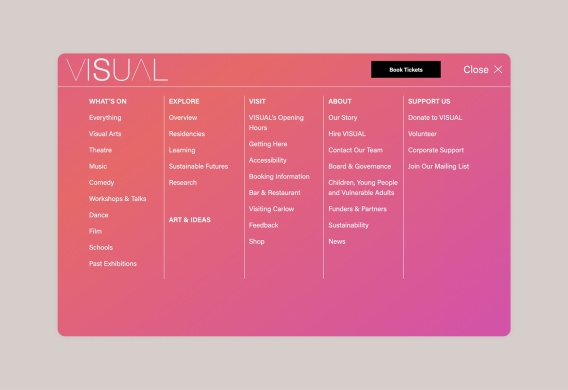This screenshot has height=390, width=568.
Task: Open the Volunteer link
Action: pos(422,134)
